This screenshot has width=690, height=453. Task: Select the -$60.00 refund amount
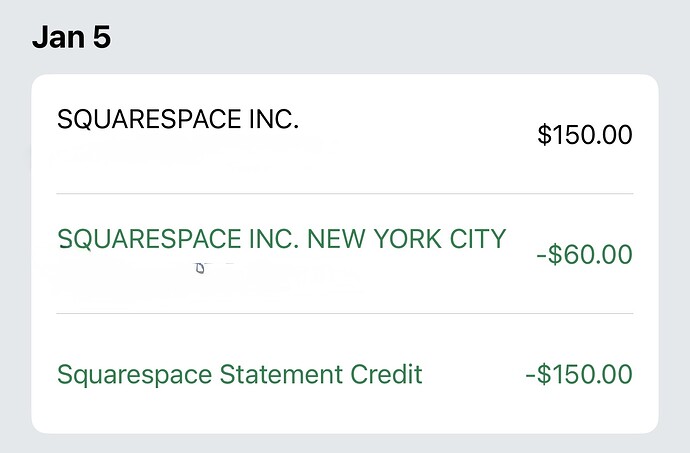point(584,255)
